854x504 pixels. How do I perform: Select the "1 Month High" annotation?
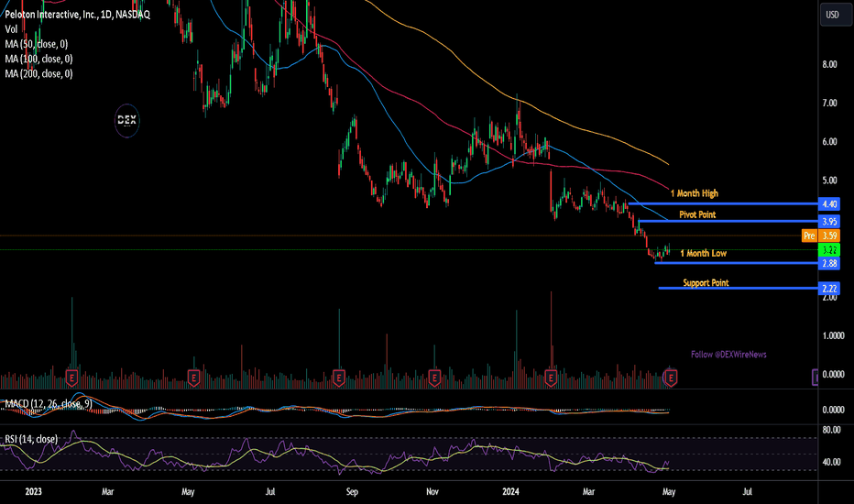point(695,193)
